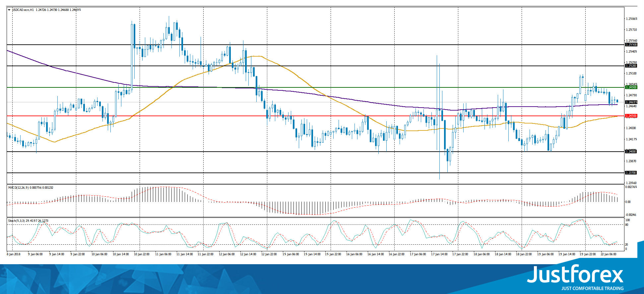644x294 pixels.
Task: Click the 1.25405 price axis value
Action: [x=631, y=52]
